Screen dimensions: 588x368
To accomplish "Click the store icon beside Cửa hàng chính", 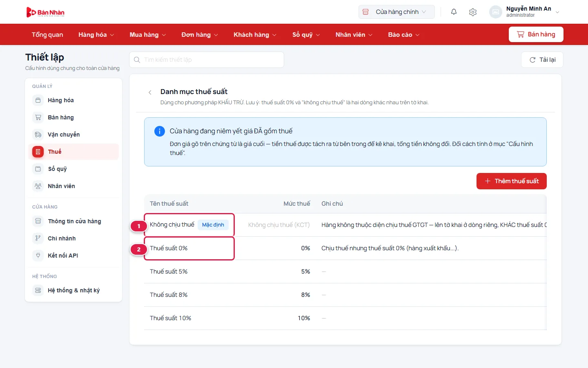I will pyautogui.click(x=366, y=12).
